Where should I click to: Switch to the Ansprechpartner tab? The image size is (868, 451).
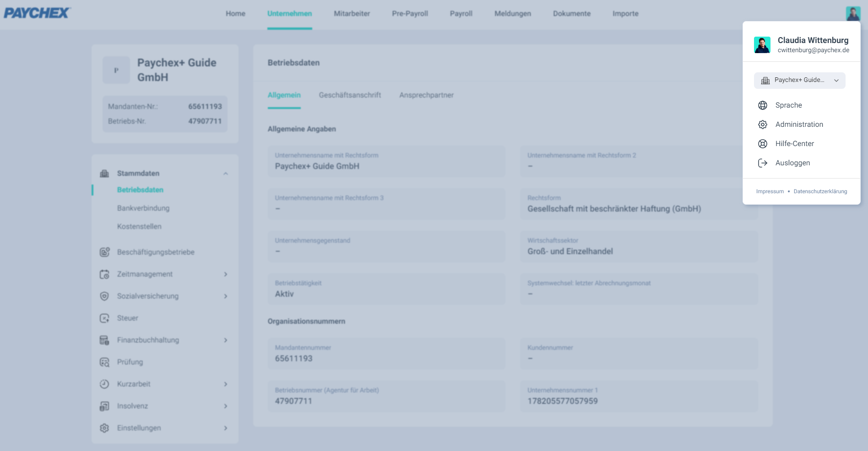pyautogui.click(x=426, y=95)
